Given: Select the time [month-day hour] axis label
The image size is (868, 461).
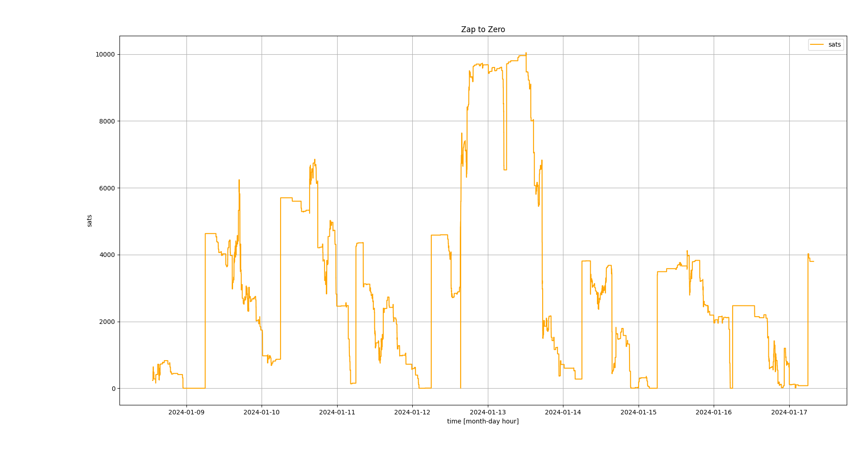Looking at the screenshot, I should click(483, 421).
